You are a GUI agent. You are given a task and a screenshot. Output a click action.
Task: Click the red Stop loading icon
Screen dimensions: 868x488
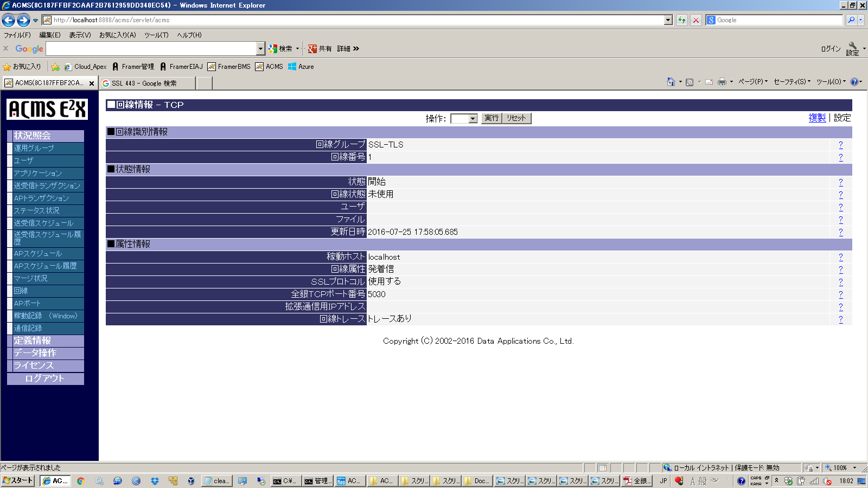[696, 20]
